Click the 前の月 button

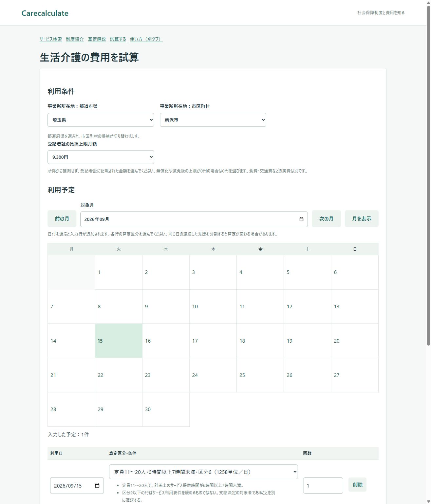point(62,219)
